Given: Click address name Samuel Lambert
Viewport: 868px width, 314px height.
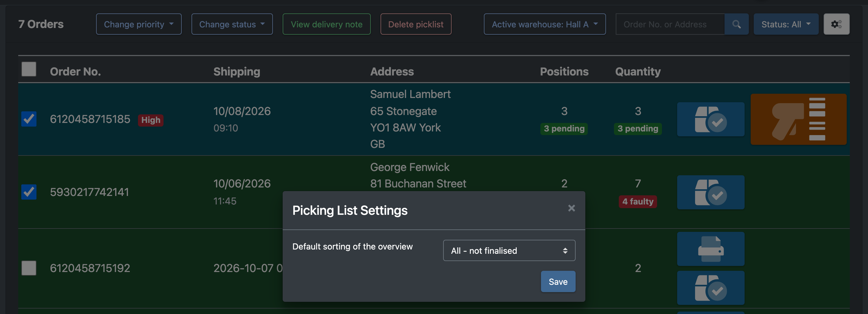Looking at the screenshot, I should (410, 94).
